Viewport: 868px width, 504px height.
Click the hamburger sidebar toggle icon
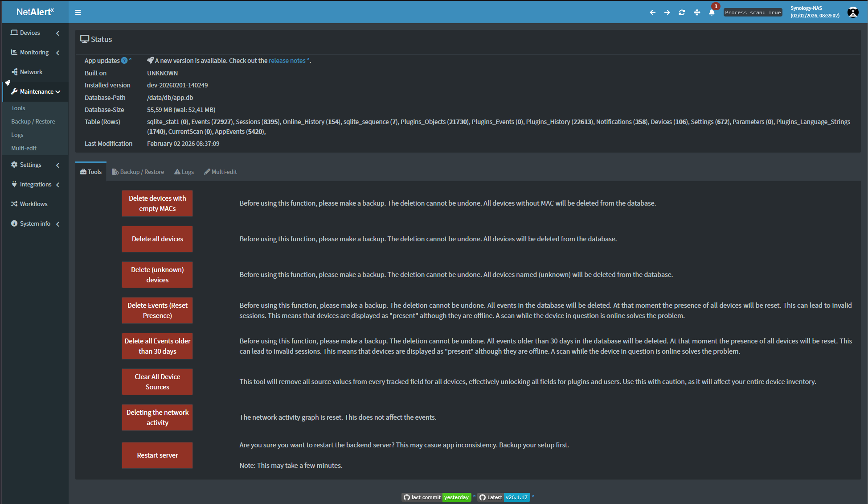pos(78,12)
